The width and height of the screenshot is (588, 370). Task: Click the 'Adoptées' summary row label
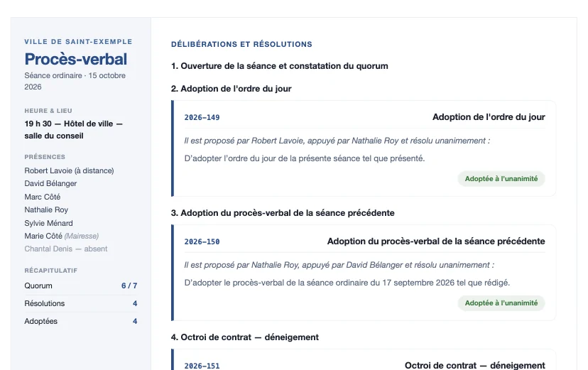point(41,321)
